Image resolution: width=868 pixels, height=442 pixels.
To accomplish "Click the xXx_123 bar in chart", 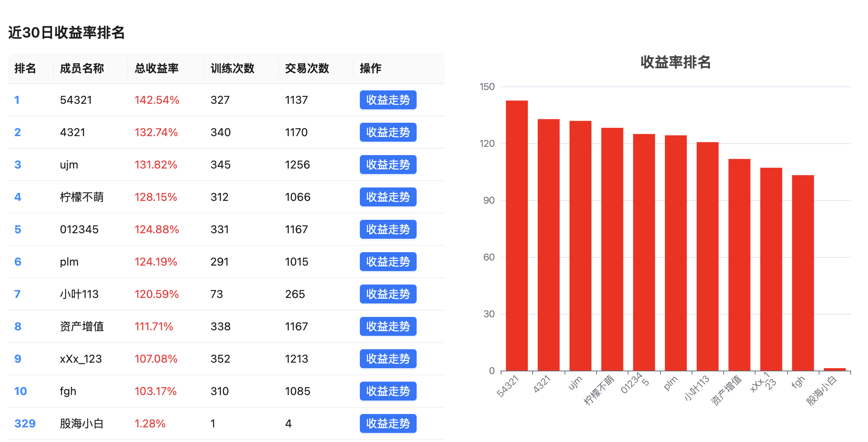I will click(771, 269).
